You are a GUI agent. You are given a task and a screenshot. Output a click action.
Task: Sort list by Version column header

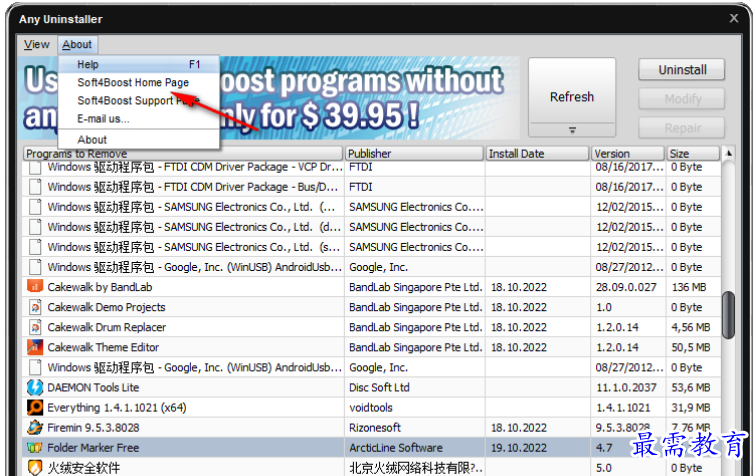click(628, 153)
